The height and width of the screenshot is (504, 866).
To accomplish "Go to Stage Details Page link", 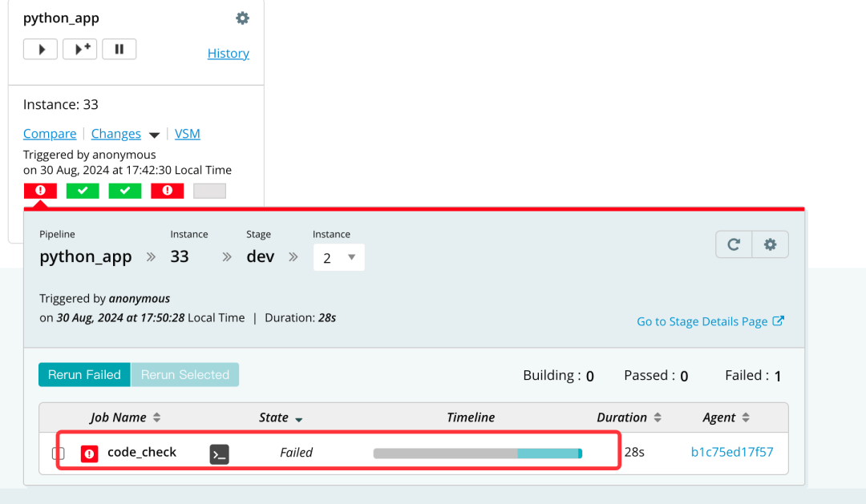I will click(x=710, y=321).
